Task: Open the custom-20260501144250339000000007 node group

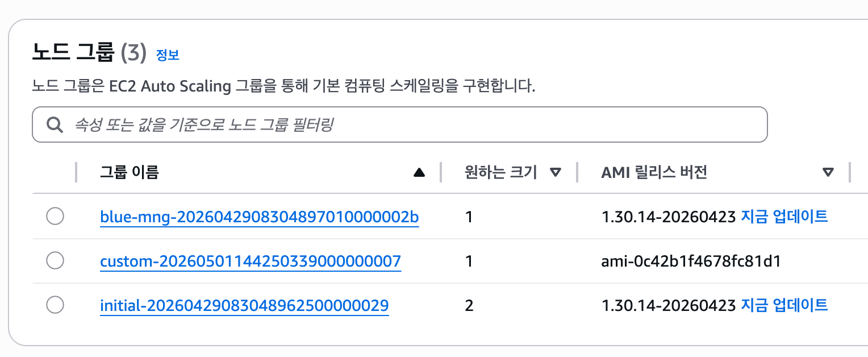Action: point(251,261)
